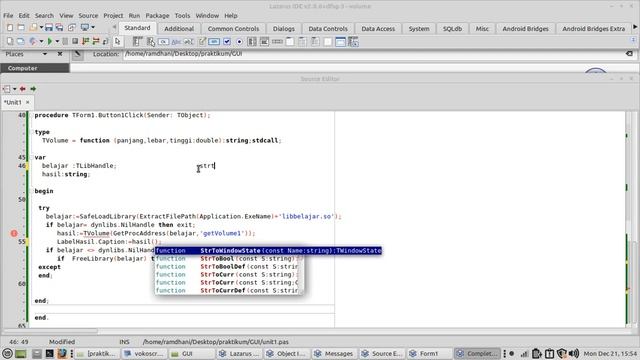Switch to the SQLdb palette tab
640x360 pixels.
point(452,29)
